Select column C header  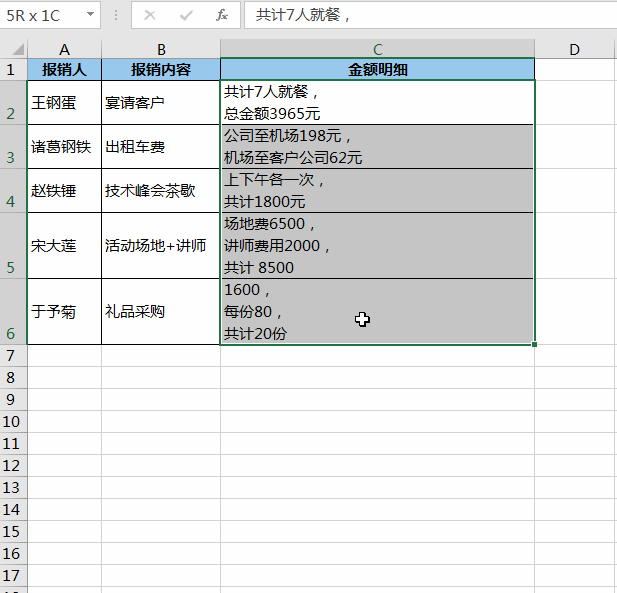(377, 50)
